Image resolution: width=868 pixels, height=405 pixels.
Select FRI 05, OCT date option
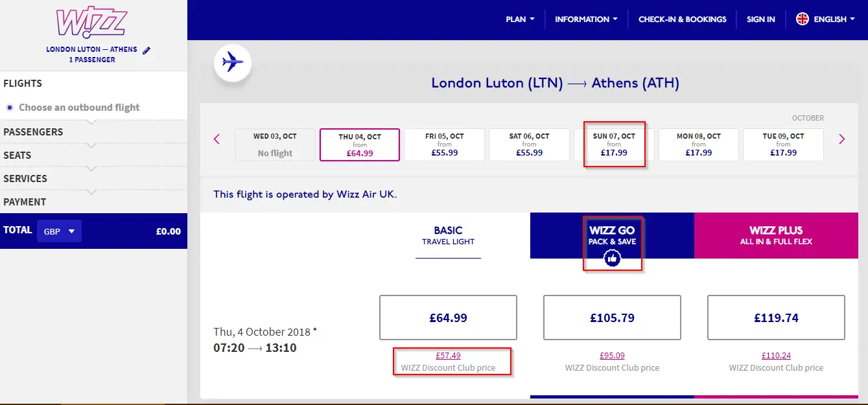pyautogui.click(x=444, y=145)
